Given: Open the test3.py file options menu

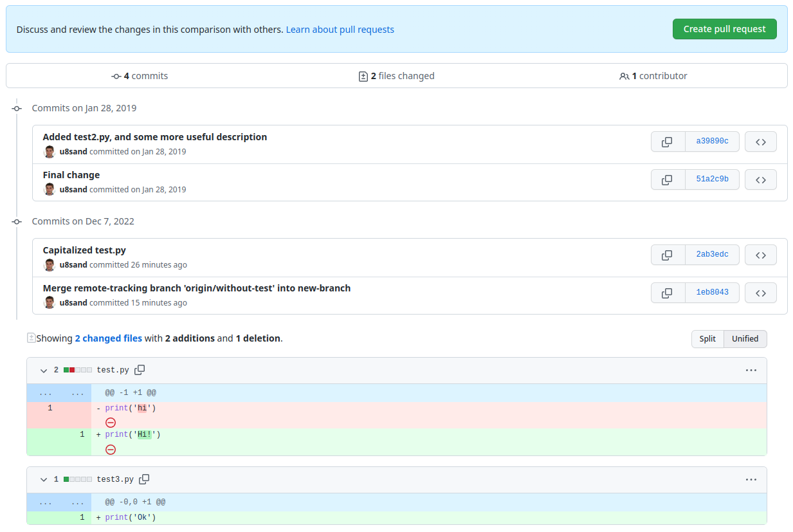Looking at the screenshot, I should (x=751, y=480).
